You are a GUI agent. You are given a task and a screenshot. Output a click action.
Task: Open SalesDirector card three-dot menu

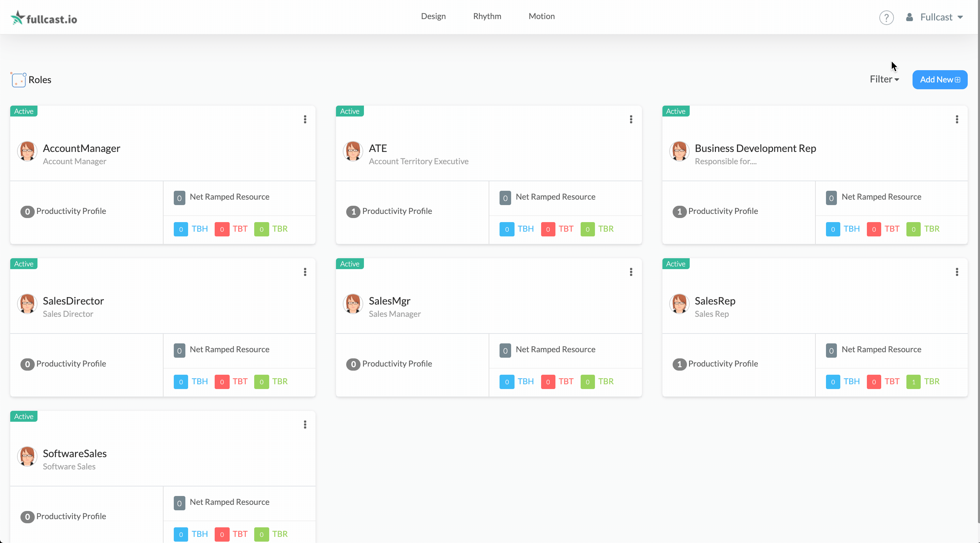(x=305, y=272)
